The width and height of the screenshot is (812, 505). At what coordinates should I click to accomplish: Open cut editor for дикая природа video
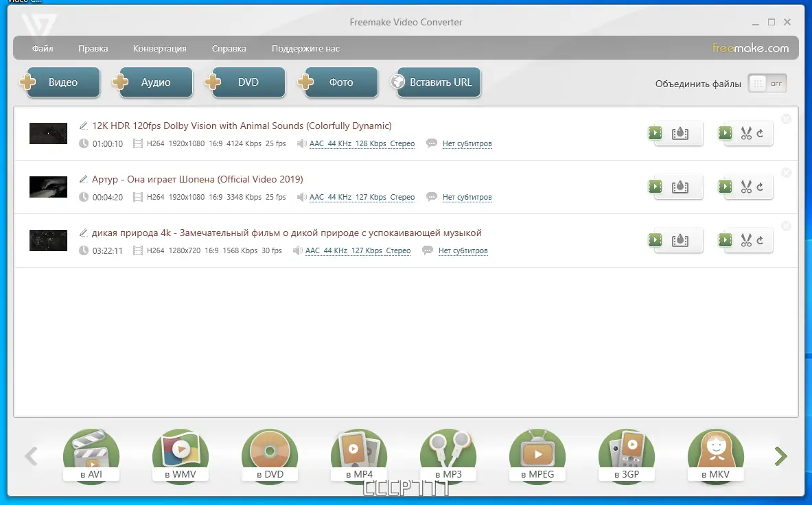(x=745, y=240)
